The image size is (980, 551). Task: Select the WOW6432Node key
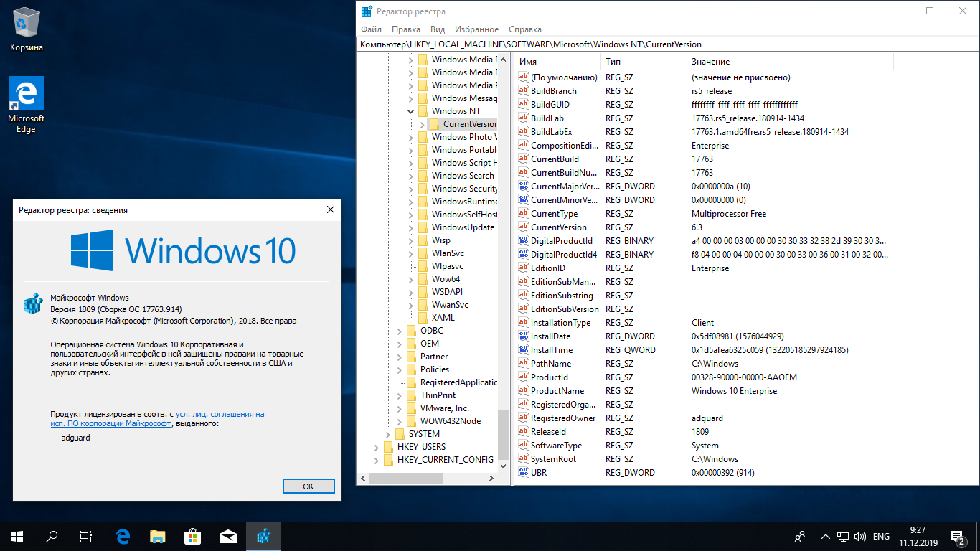tap(451, 421)
